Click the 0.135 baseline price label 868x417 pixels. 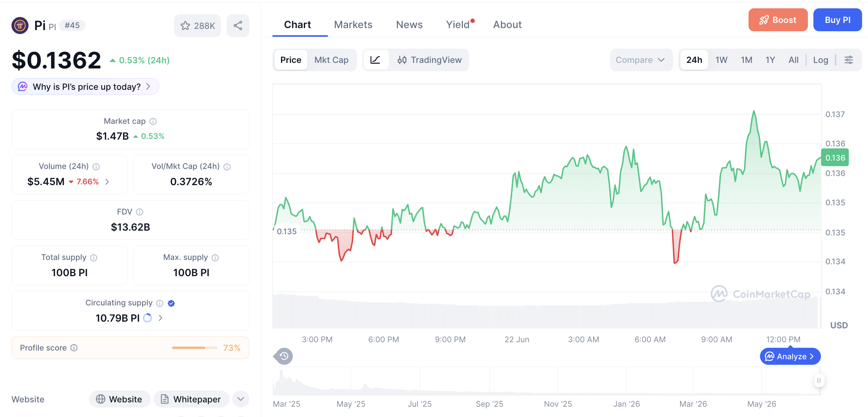pos(286,231)
